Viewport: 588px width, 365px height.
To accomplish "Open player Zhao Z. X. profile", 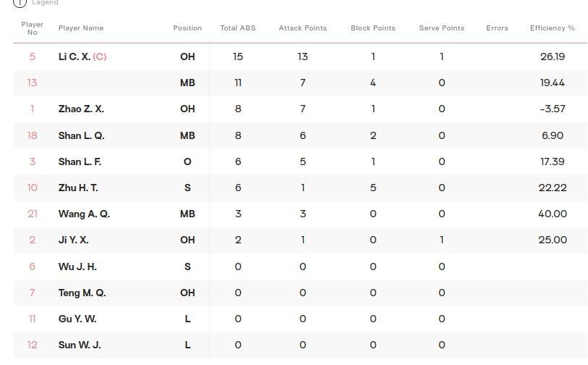I will [x=82, y=109].
